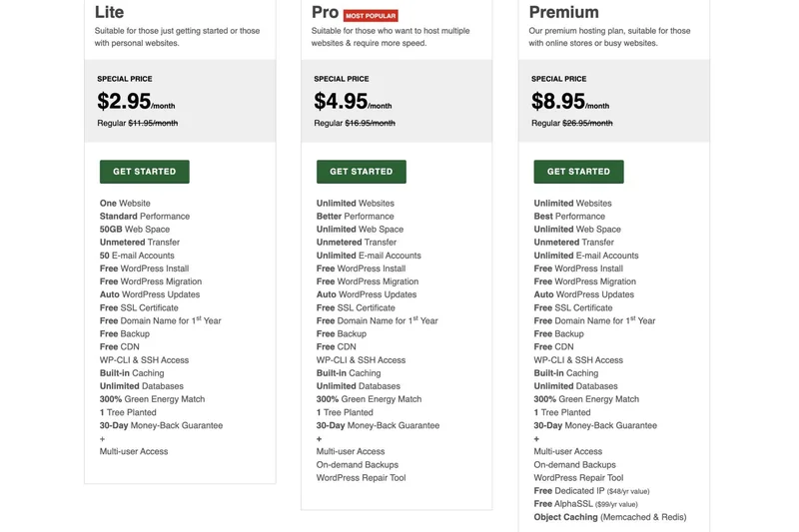Click the crossed-out $26.95/month regular price
The width and height of the screenshot is (799, 532).
(x=587, y=124)
